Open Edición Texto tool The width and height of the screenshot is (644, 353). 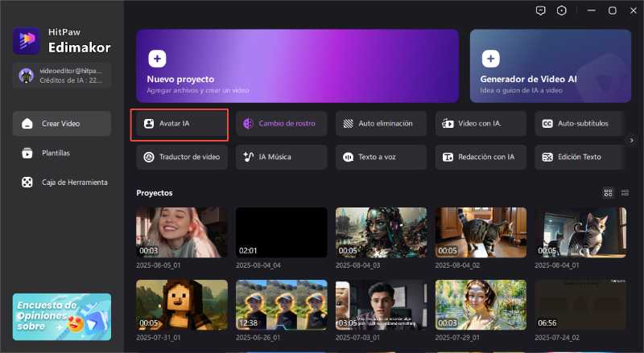(x=580, y=157)
